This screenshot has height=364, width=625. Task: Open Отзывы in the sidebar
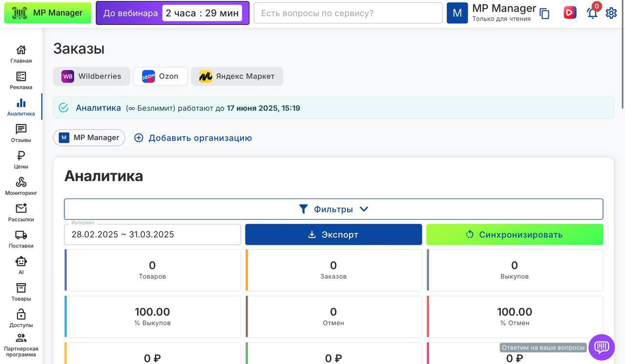pos(21,133)
